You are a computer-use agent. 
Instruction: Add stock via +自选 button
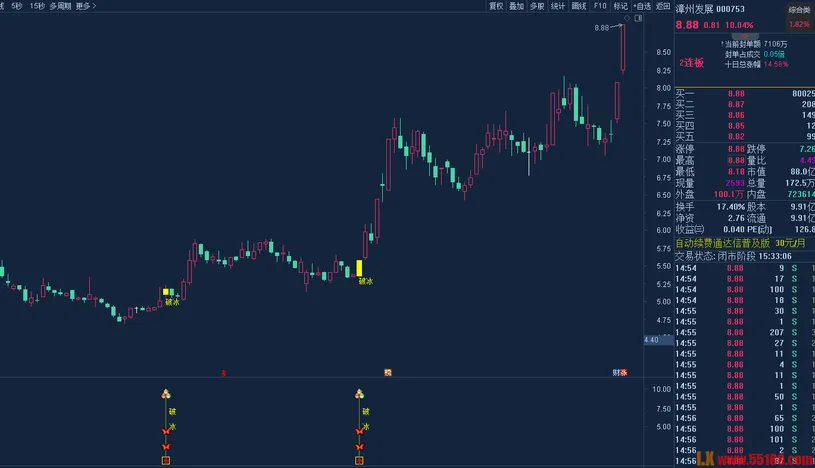click(x=643, y=6)
